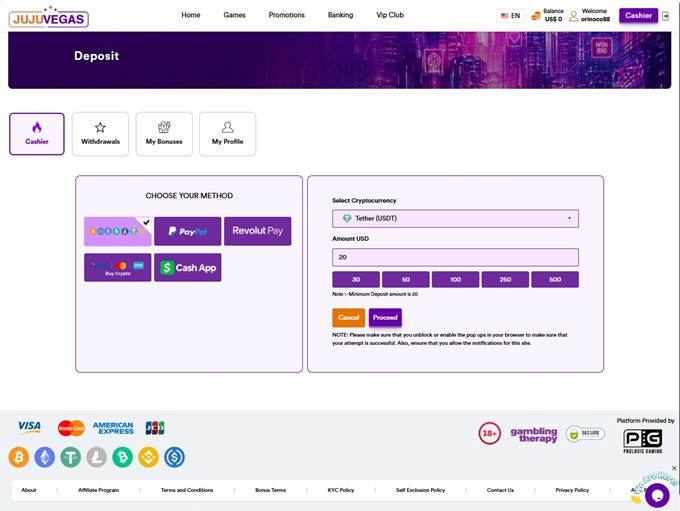Choose PayPal payment method
The image size is (680, 511).
tap(187, 231)
